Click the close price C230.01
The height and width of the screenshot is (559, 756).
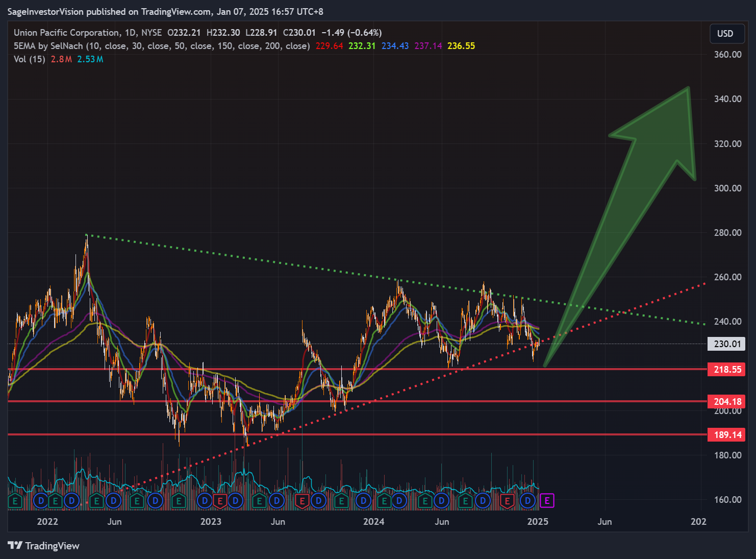299,33
